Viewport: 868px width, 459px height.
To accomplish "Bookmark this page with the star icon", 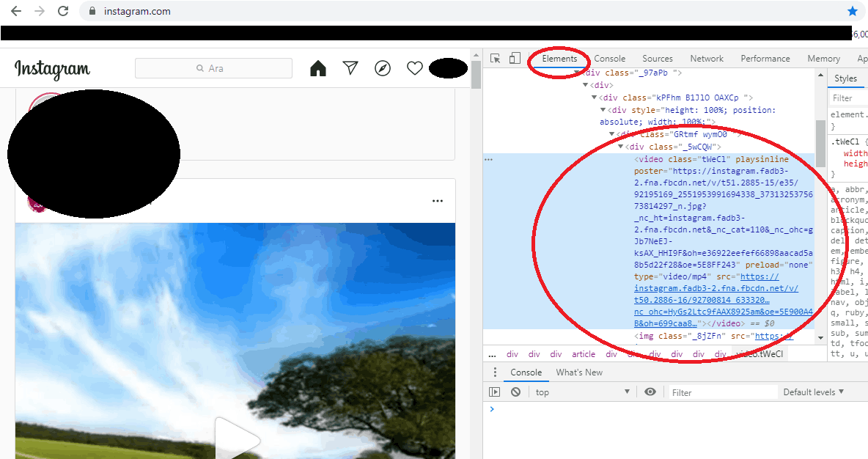I will 853,11.
